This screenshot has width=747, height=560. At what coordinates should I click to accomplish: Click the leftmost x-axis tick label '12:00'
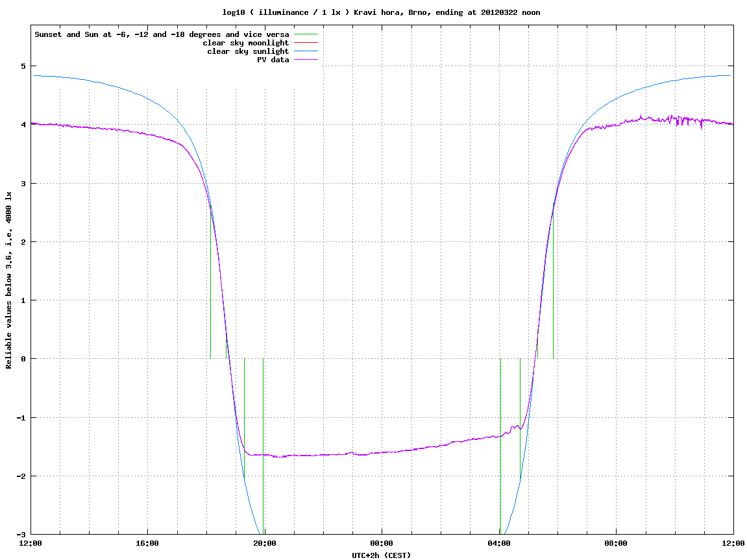[31, 543]
